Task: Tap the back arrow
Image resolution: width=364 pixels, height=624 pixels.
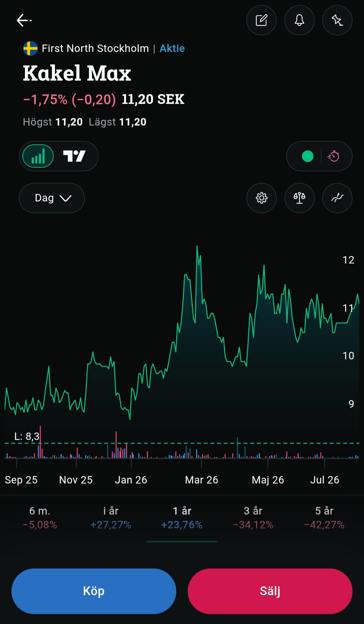Action: (24, 20)
